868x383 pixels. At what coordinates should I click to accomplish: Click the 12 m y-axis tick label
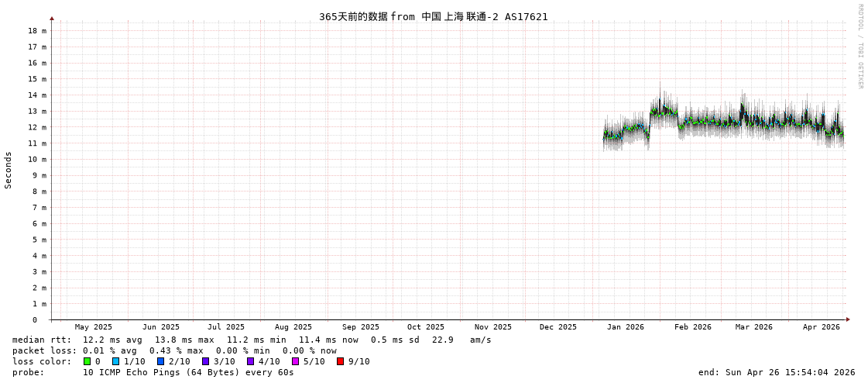point(37,127)
